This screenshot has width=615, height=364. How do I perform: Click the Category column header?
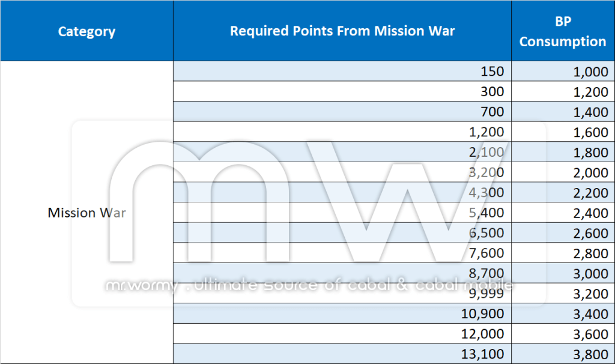(86, 31)
